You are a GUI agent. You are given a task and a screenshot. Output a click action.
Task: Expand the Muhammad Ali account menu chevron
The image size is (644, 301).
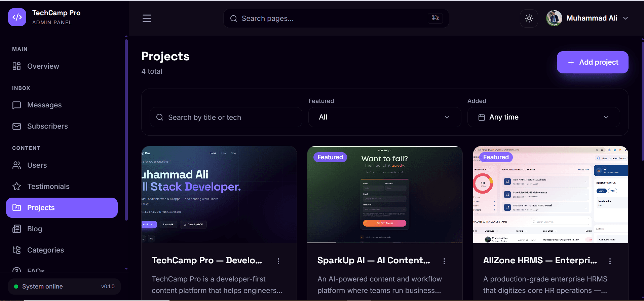coord(626,18)
